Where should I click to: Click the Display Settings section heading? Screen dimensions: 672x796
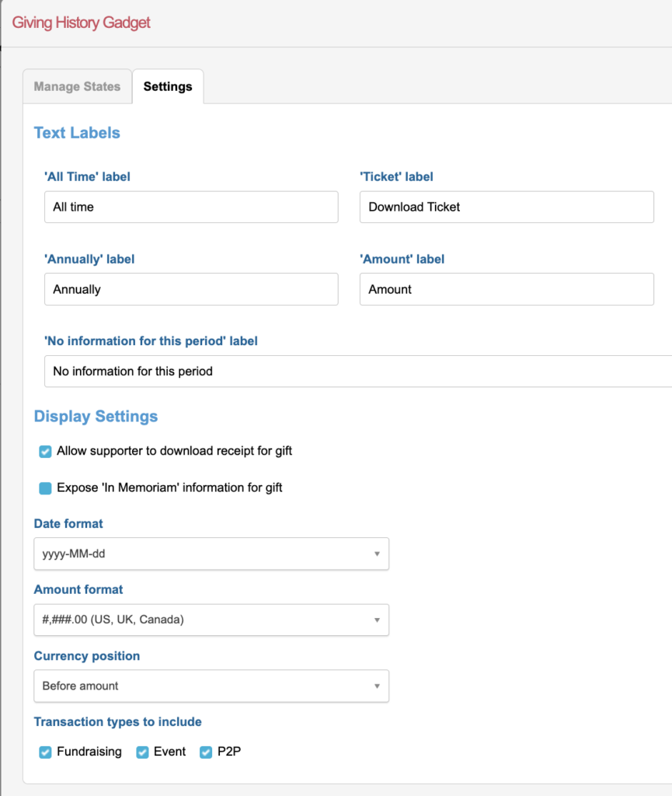(x=96, y=417)
